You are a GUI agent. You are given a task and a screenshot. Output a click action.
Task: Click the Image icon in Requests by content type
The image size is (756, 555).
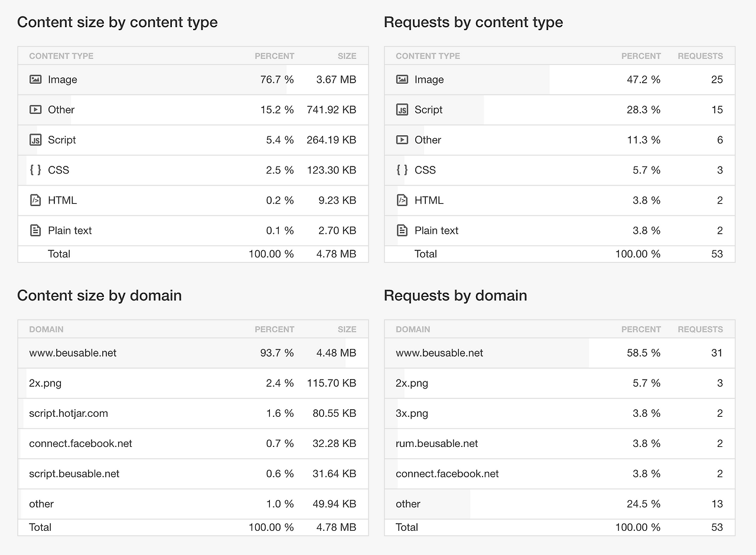tap(402, 80)
